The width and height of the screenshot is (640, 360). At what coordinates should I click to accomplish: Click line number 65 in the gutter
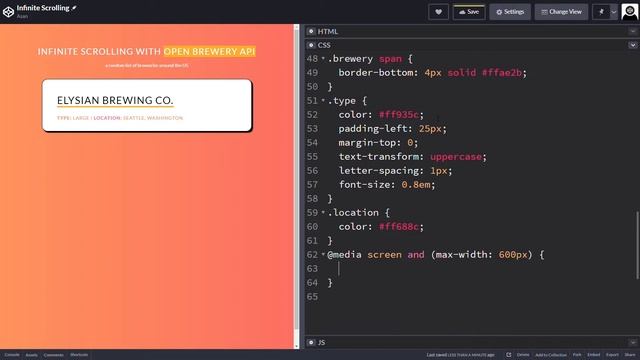pos(312,297)
